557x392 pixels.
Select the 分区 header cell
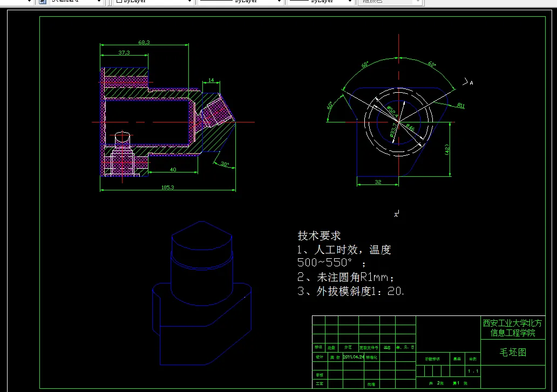coord(348,347)
